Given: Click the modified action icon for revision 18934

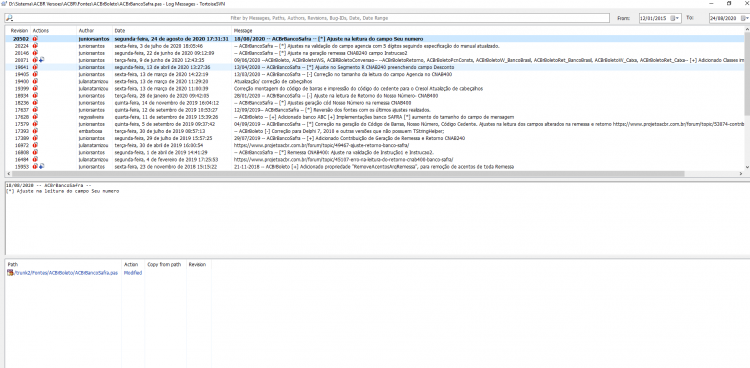Looking at the screenshot, I should [x=35, y=96].
